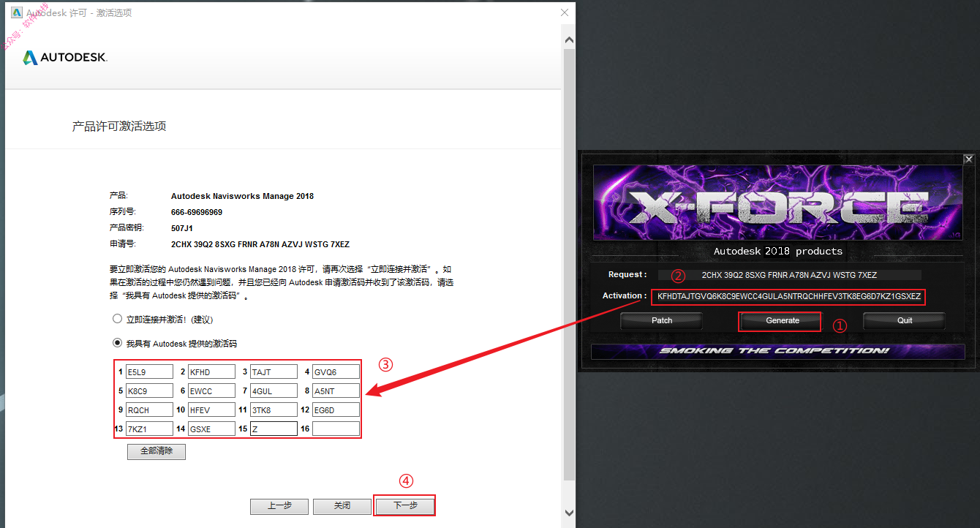
Task: Click the scroll-down arrow of the Autodesk window
Action: coord(570,513)
